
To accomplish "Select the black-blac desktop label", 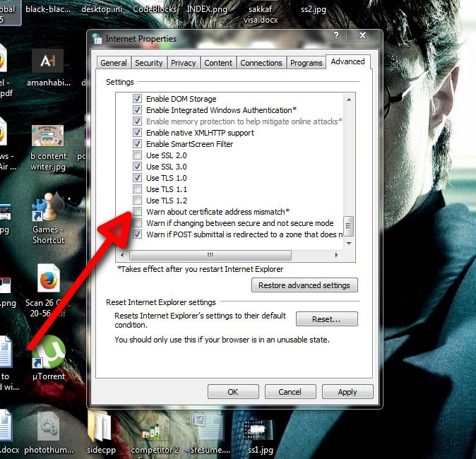I will tap(48, 9).
